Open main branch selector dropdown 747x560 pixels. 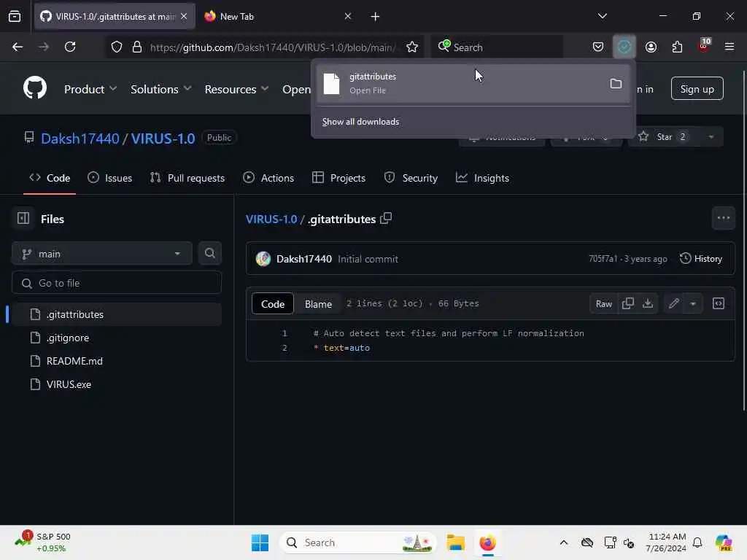(101, 253)
